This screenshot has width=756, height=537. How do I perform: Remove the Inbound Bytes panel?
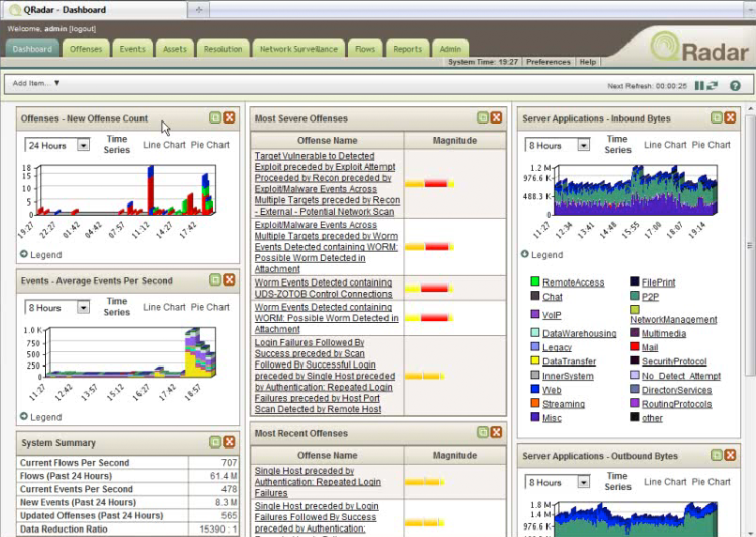pos(731,117)
